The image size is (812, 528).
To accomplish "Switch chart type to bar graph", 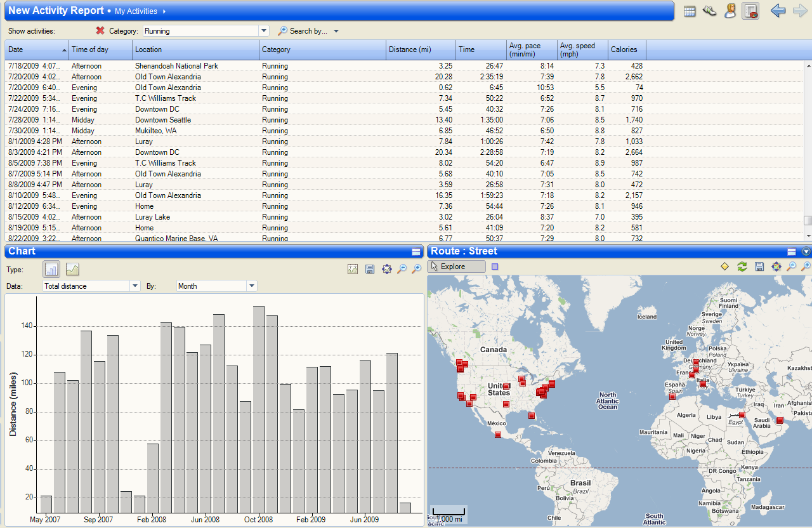I will click(x=51, y=269).
